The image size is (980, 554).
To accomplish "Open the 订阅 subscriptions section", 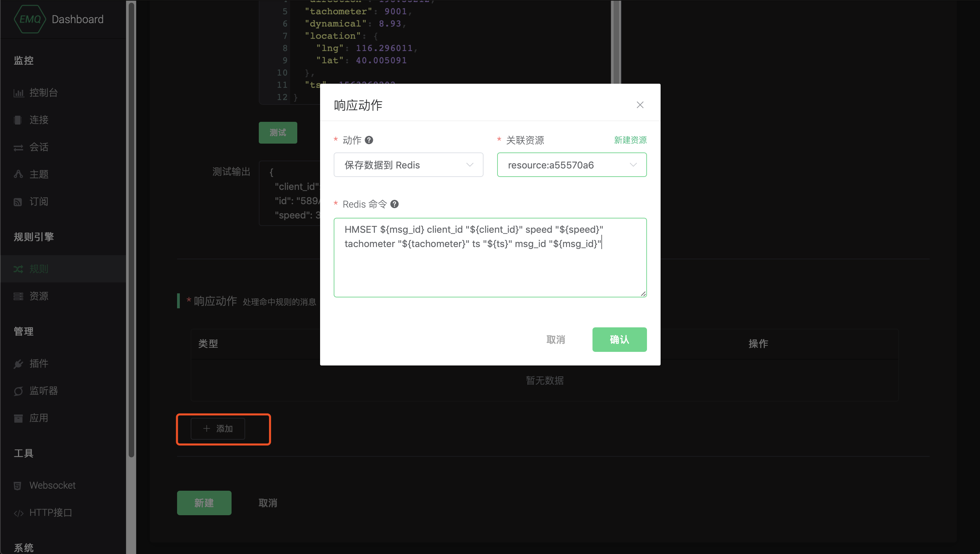I will (x=38, y=202).
